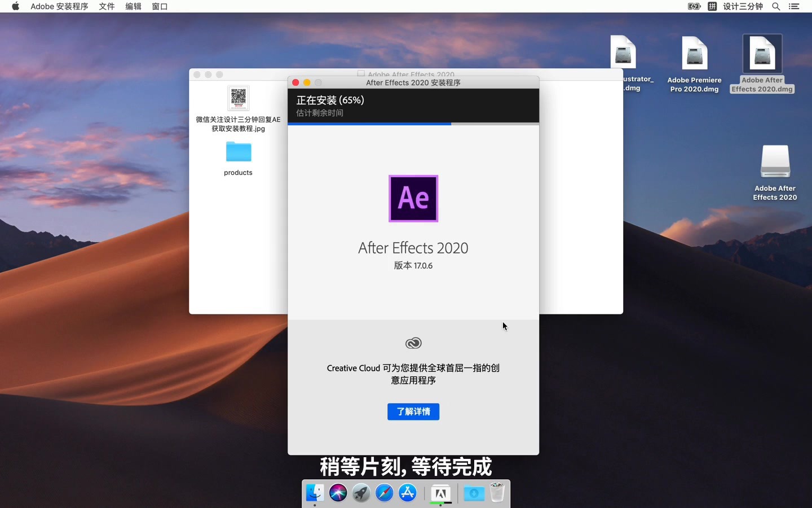Screen dimensions: 812x508
Task: Open the 文件 menu
Action: click(x=107, y=6)
